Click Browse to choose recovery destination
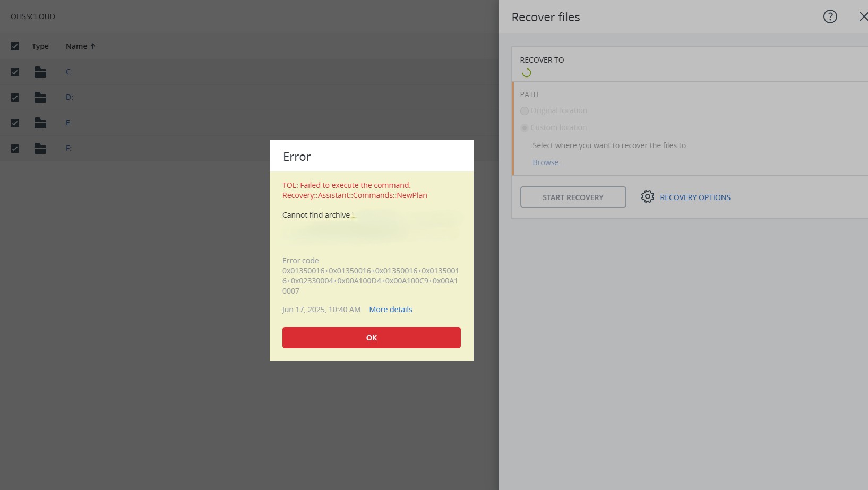Screen dimensions: 868x490 [548, 162]
